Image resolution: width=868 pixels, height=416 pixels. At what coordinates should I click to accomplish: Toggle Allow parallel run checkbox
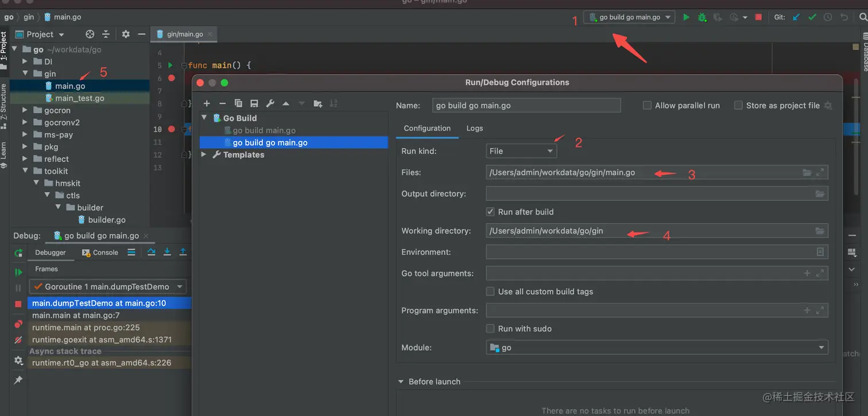[647, 106]
